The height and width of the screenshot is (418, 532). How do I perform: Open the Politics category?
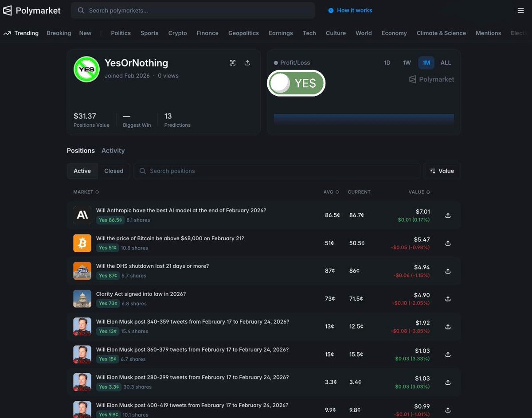pos(121,33)
